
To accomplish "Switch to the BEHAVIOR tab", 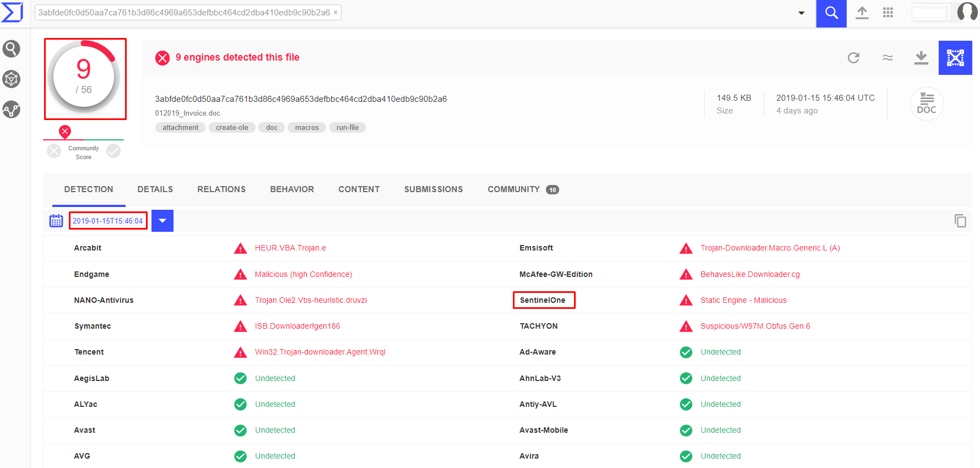I will [x=291, y=189].
